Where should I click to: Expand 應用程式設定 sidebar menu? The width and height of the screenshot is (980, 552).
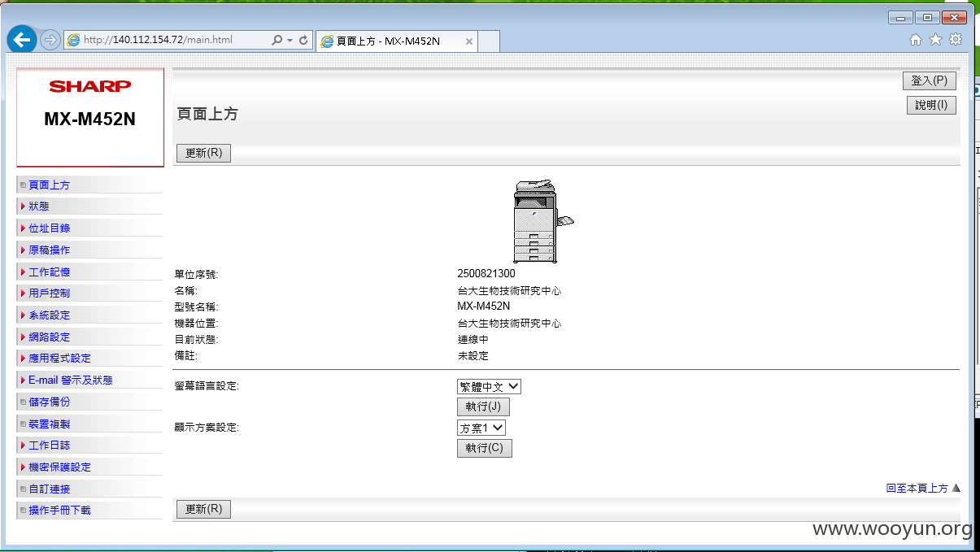[x=59, y=359]
